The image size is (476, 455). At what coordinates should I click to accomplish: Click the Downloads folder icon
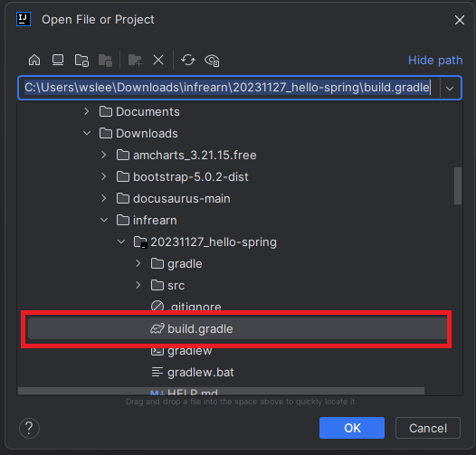click(x=105, y=133)
